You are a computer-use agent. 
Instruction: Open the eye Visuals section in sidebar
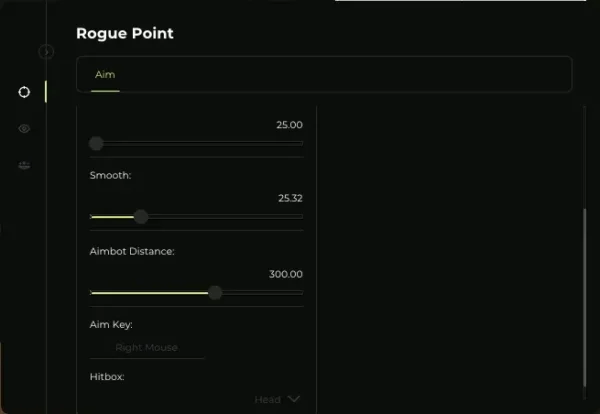pyautogui.click(x=24, y=129)
